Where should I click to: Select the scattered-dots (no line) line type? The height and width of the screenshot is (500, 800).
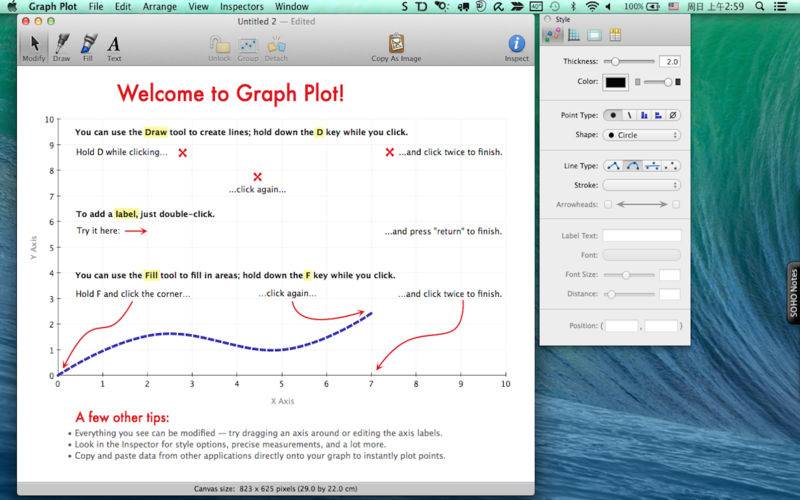(672, 166)
